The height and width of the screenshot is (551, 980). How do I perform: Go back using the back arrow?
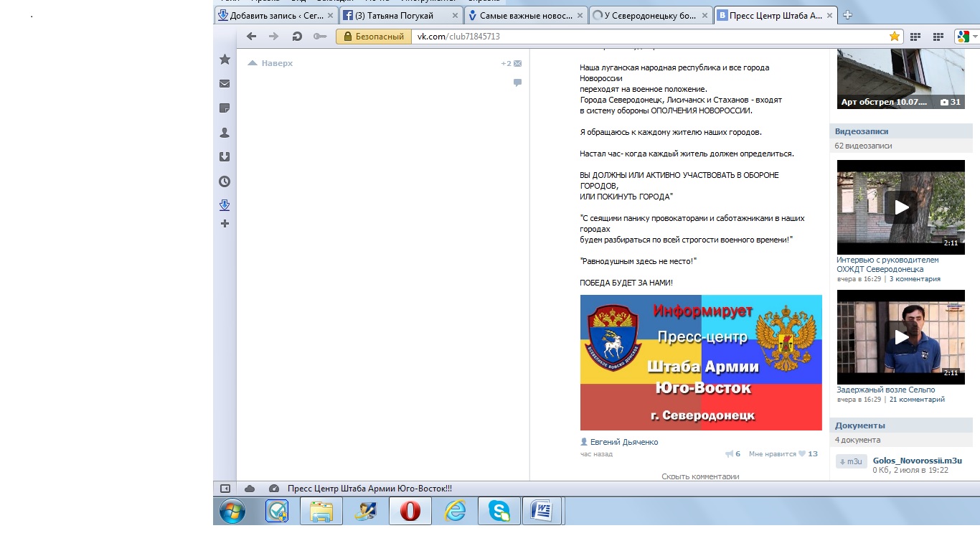[251, 37]
